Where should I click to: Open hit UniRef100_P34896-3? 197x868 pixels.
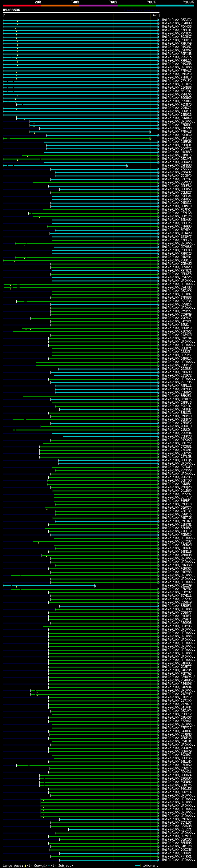[179, 680]
